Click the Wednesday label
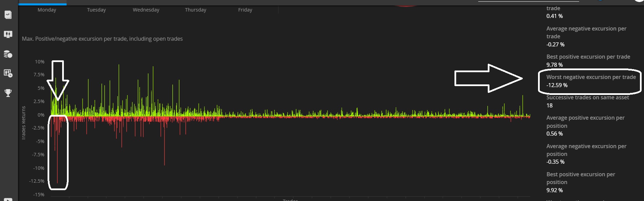The height and width of the screenshot is (201, 644). tap(146, 10)
